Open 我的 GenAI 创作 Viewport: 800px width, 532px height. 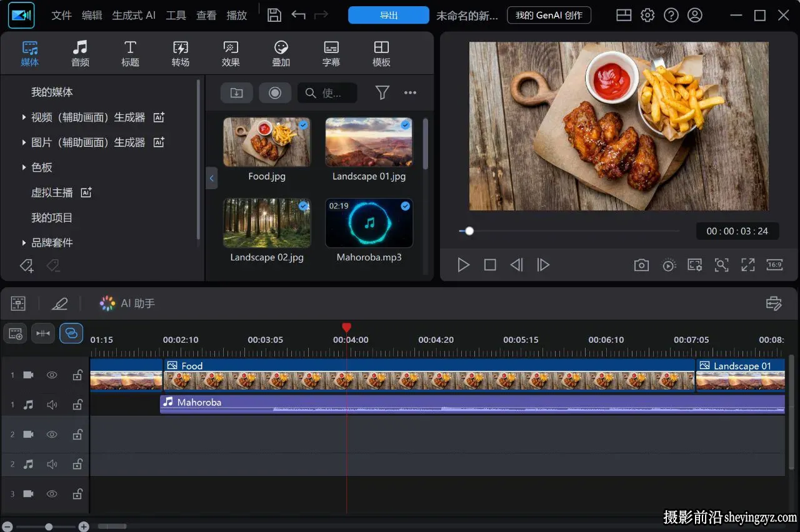coord(549,15)
